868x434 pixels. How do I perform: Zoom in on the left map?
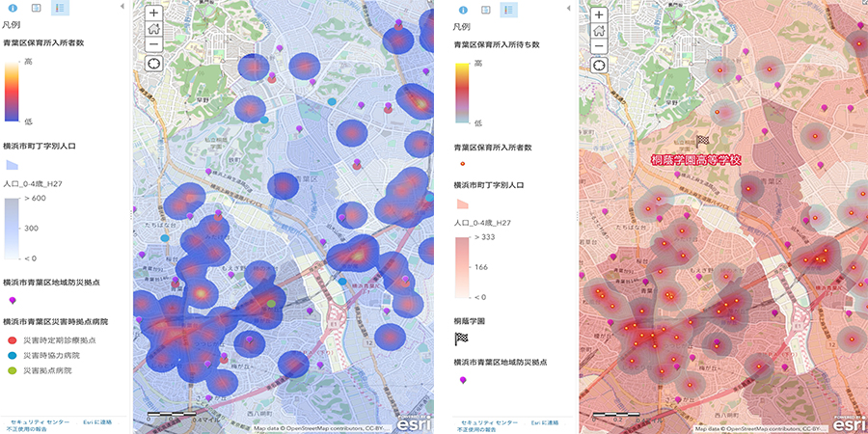[x=153, y=14]
